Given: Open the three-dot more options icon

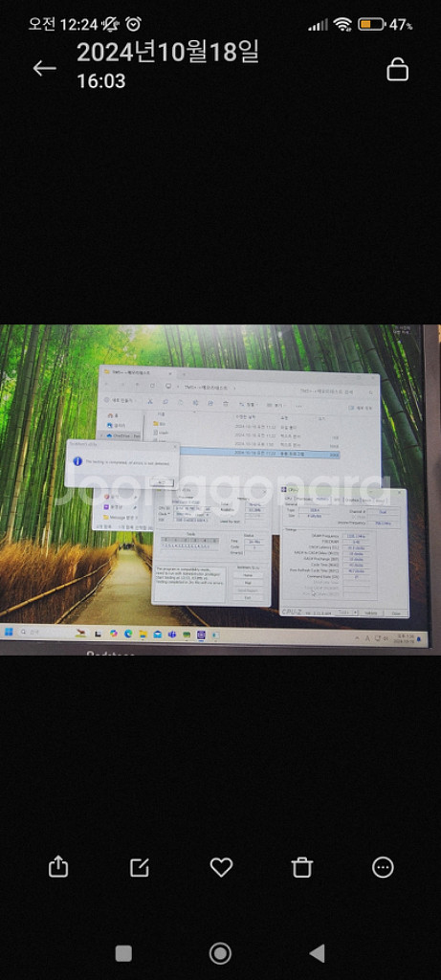Looking at the screenshot, I should (x=383, y=867).
